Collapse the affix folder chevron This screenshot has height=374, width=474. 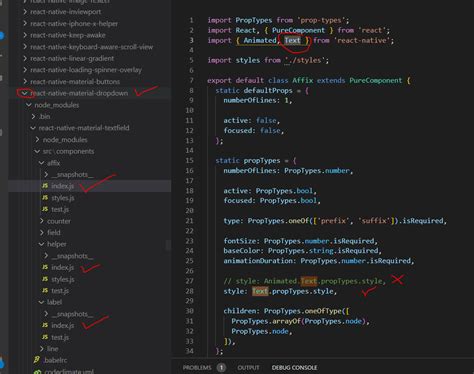pyautogui.click(x=41, y=163)
